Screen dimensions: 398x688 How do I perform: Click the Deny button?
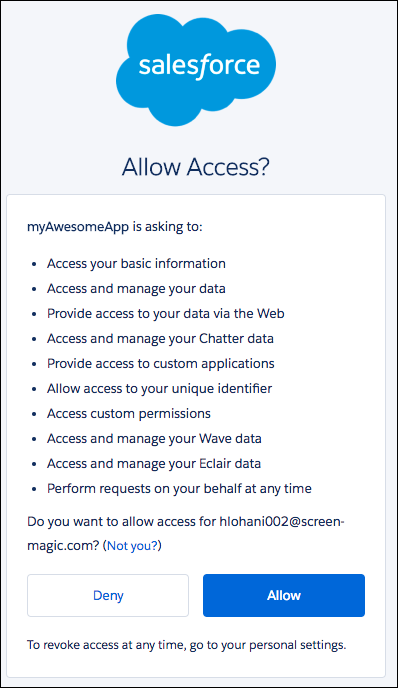click(108, 595)
